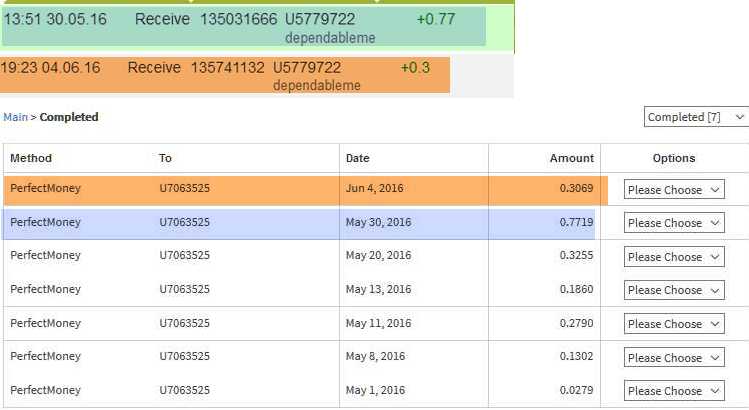Select the amount 0.2790 cell

pyautogui.click(x=576, y=323)
